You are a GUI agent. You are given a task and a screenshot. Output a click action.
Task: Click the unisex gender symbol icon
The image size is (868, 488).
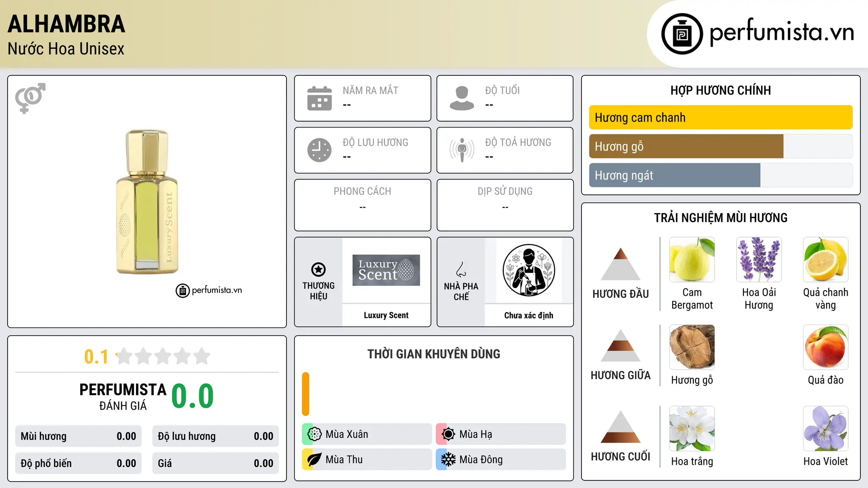(x=30, y=98)
